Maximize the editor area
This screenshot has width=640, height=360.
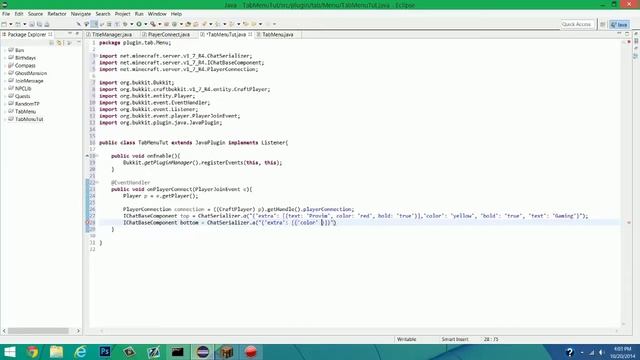627,34
